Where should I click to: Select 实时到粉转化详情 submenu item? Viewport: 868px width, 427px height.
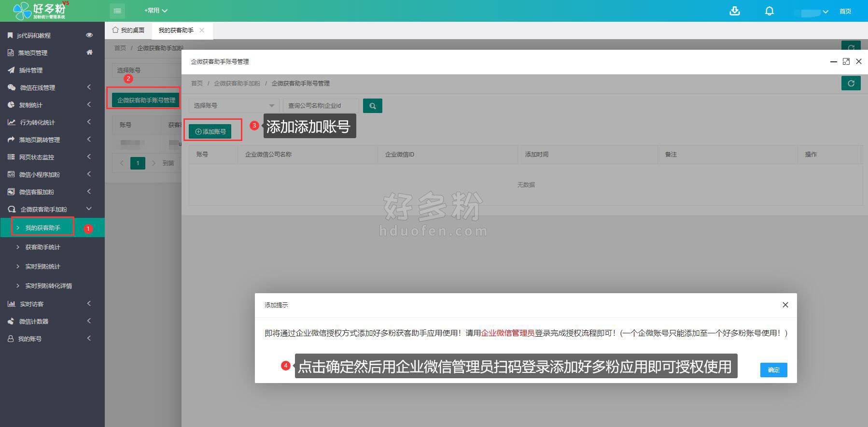point(52,285)
